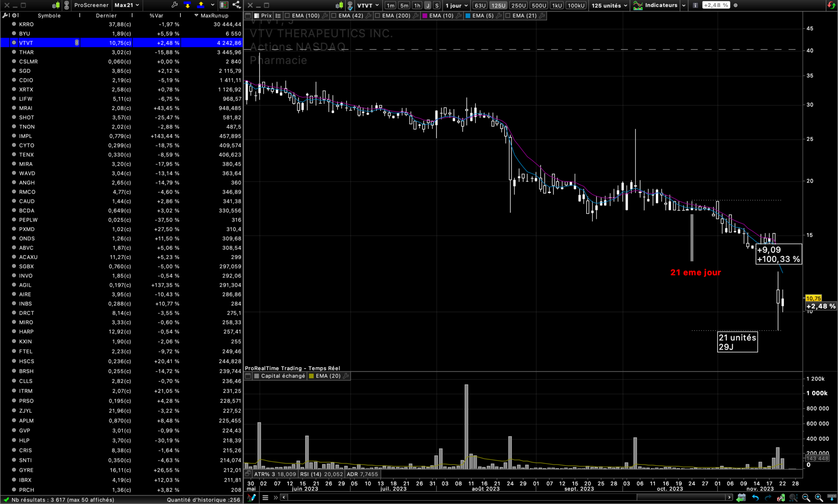Screen dimensions: 838x504
Task: Sort the list by the %Var column
Action: [x=156, y=16]
